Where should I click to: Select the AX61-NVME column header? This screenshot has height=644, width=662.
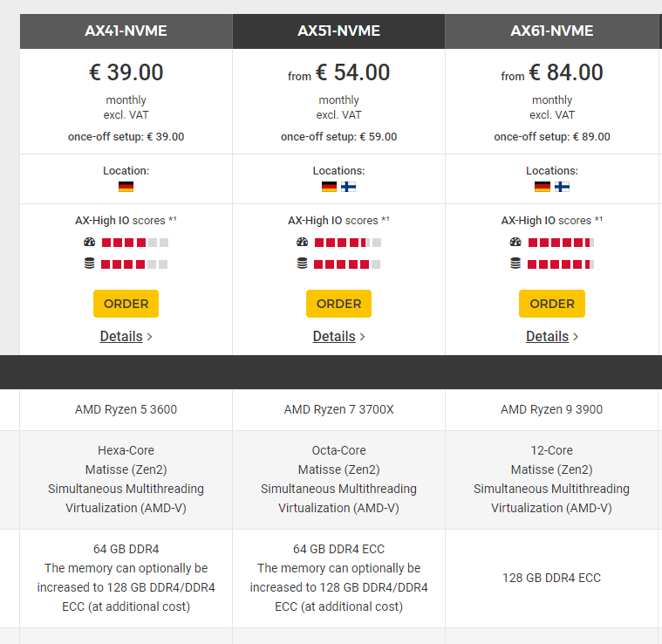click(x=551, y=31)
